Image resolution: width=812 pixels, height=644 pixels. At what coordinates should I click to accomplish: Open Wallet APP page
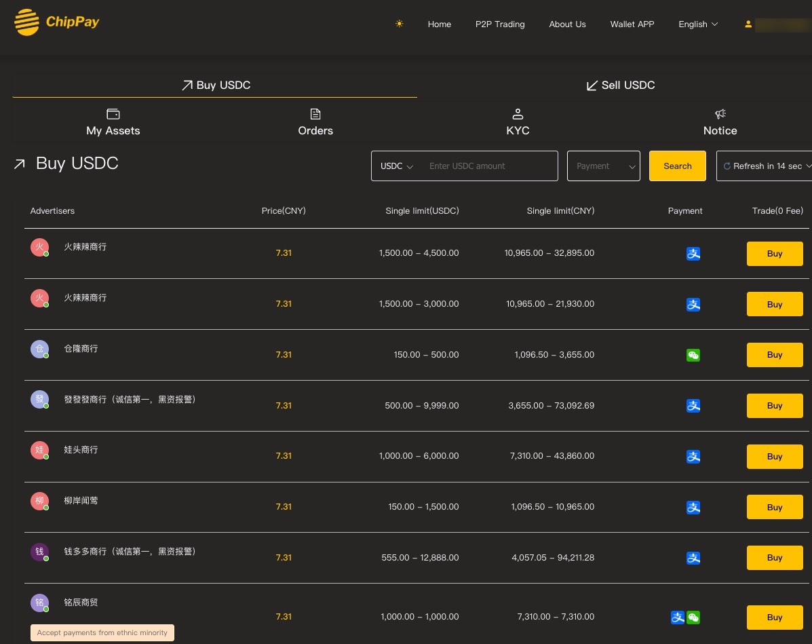(x=632, y=24)
